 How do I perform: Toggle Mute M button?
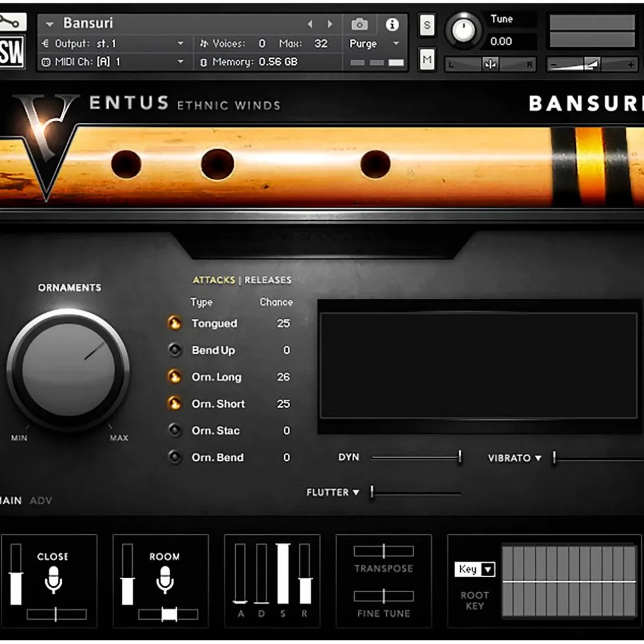(427, 60)
